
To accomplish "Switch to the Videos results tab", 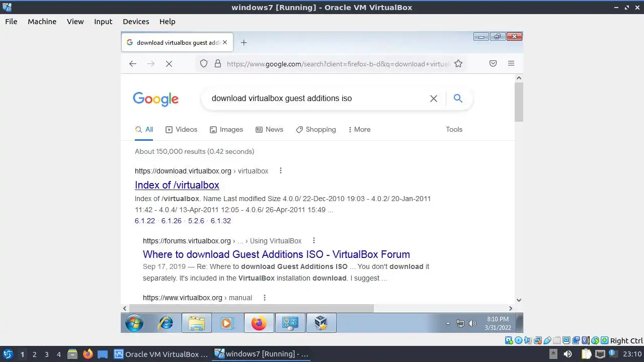I will click(182, 129).
